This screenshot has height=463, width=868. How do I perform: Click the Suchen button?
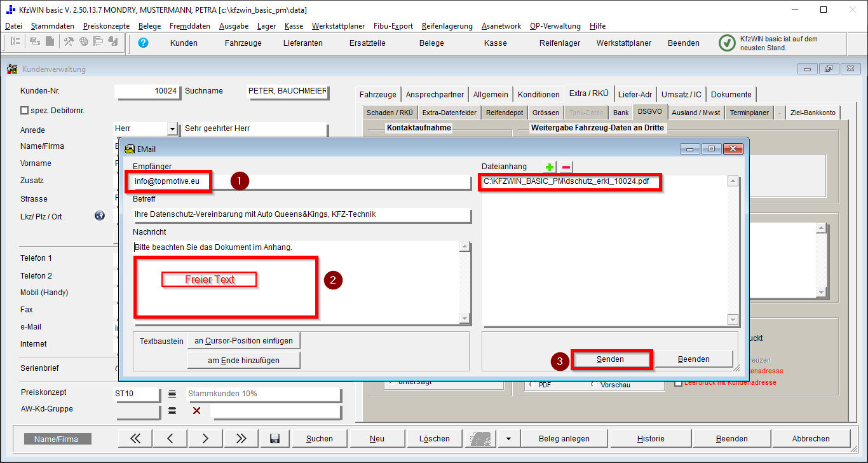point(320,438)
